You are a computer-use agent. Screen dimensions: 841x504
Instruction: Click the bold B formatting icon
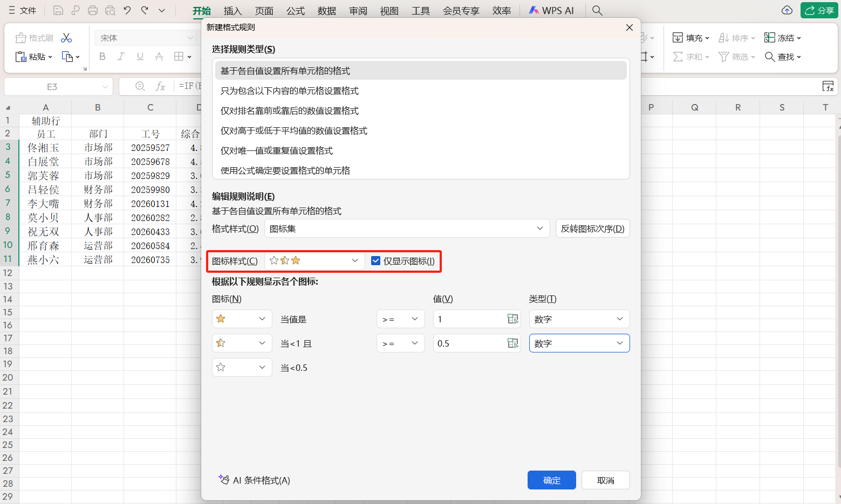(102, 57)
